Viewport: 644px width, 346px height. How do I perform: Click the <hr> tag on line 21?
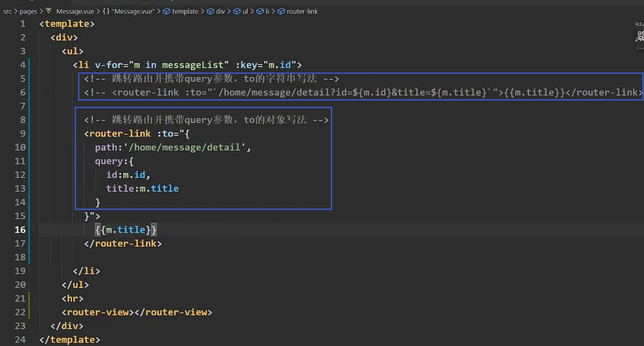pyautogui.click(x=73, y=299)
